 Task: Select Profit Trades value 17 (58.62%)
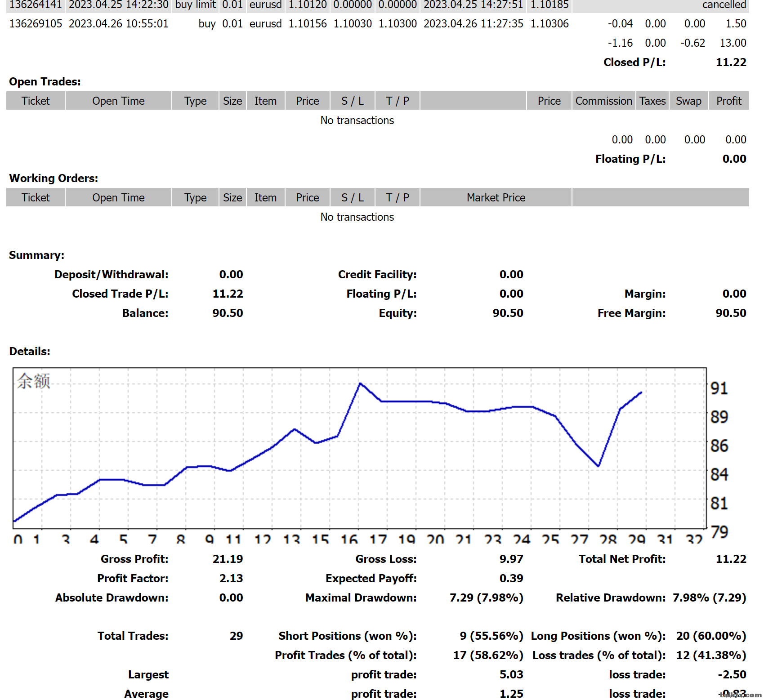click(x=488, y=655)
